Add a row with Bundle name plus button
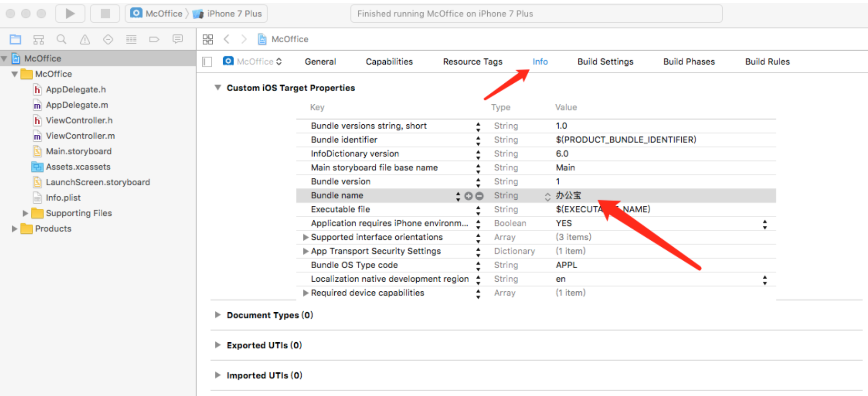Image resolution: width=868 pixels, height=396 pixels. coord(468,196)
